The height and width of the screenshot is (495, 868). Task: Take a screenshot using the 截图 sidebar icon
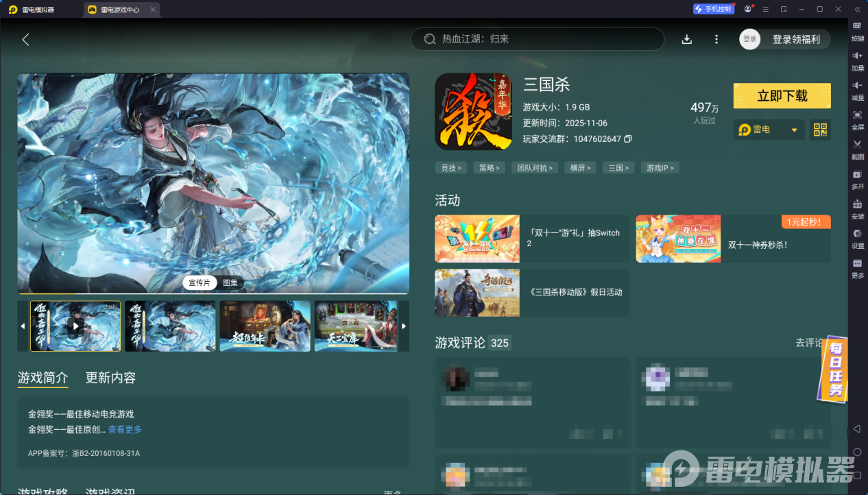coord(856,149)
